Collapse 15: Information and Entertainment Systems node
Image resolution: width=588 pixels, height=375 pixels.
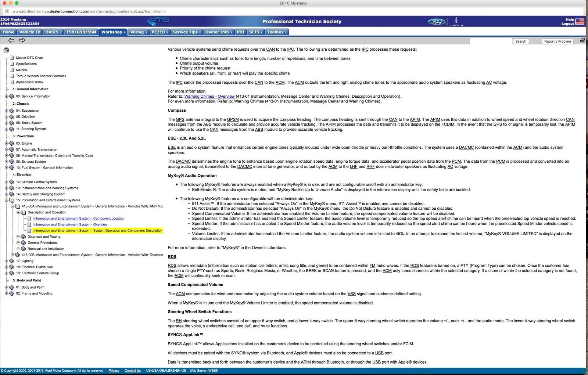[x=6, y=200]
